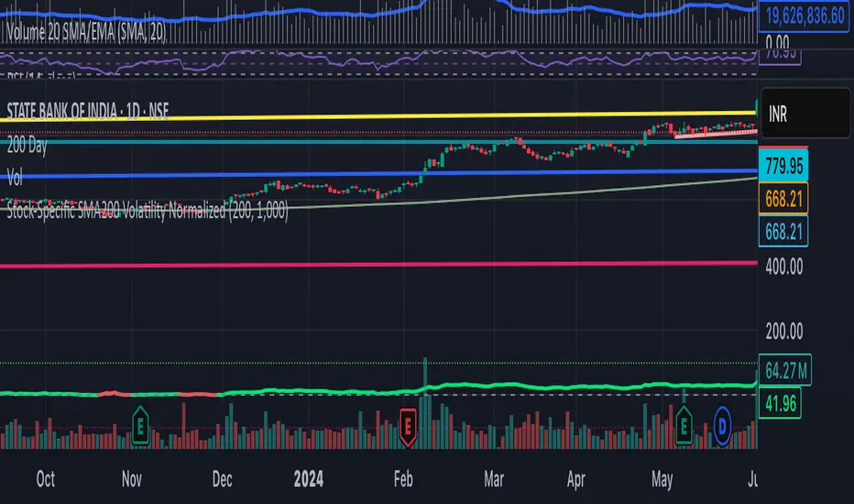Select the Volume 20 SMA/EMA indicator label
The image size is (854, 504).
tap(86, 32)
